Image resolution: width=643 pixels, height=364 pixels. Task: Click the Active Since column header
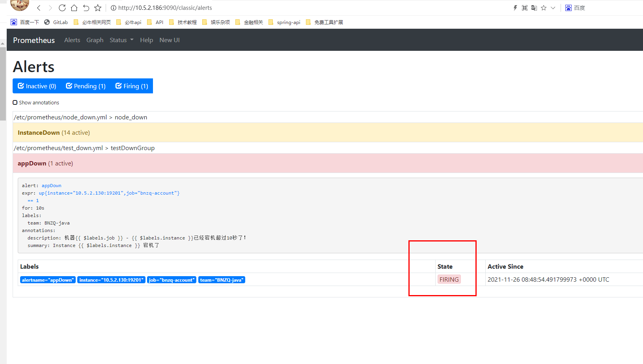click(505, 267)
